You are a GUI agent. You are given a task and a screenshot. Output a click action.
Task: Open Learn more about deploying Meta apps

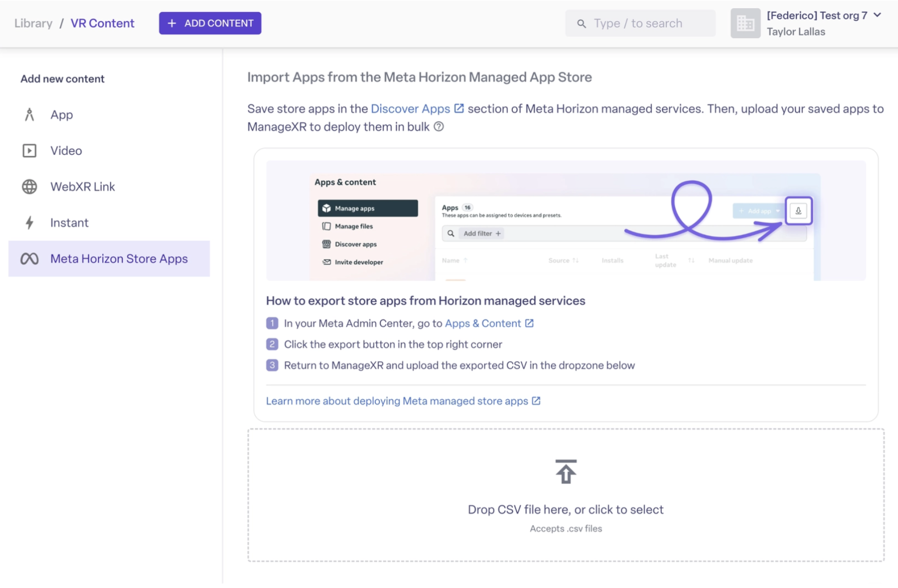point(397,401)
